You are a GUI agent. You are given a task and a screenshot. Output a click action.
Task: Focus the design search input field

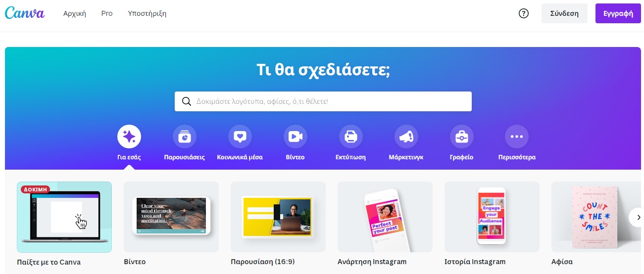323,101
